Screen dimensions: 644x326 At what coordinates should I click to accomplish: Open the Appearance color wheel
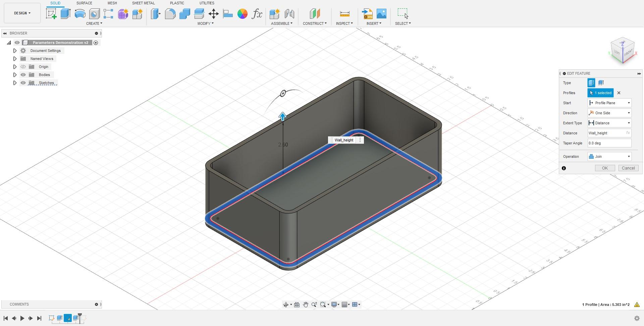[x=243, y=14]
